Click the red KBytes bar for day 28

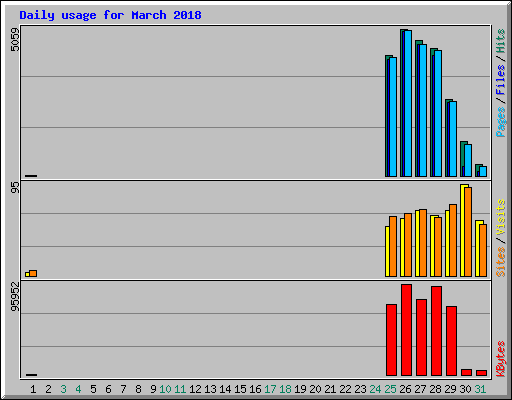pyautogui.click(x=436, y=331)
